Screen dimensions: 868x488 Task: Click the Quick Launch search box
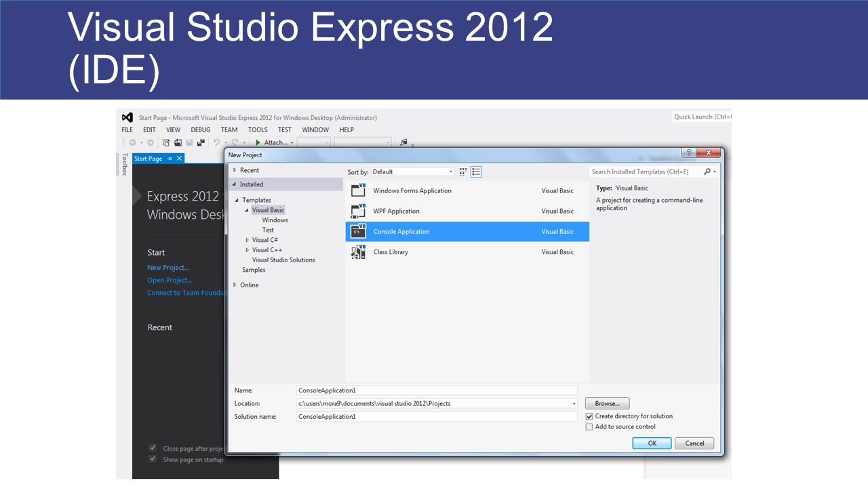(702, 117)
